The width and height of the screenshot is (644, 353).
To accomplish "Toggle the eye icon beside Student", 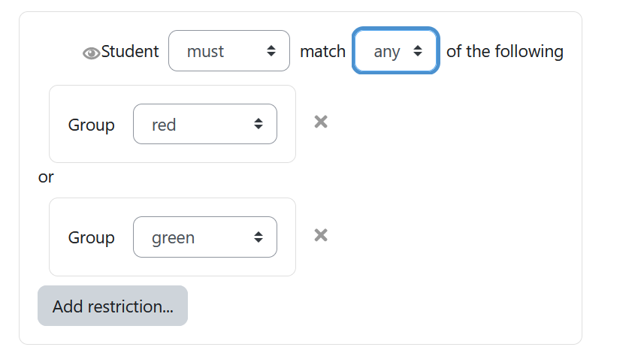I will coord(91,53).
